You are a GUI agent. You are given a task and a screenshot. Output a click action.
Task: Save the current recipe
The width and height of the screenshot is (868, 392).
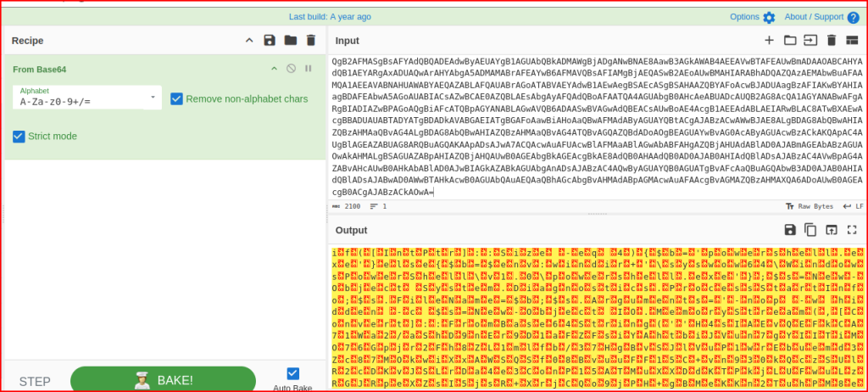(x=270, y=40)
